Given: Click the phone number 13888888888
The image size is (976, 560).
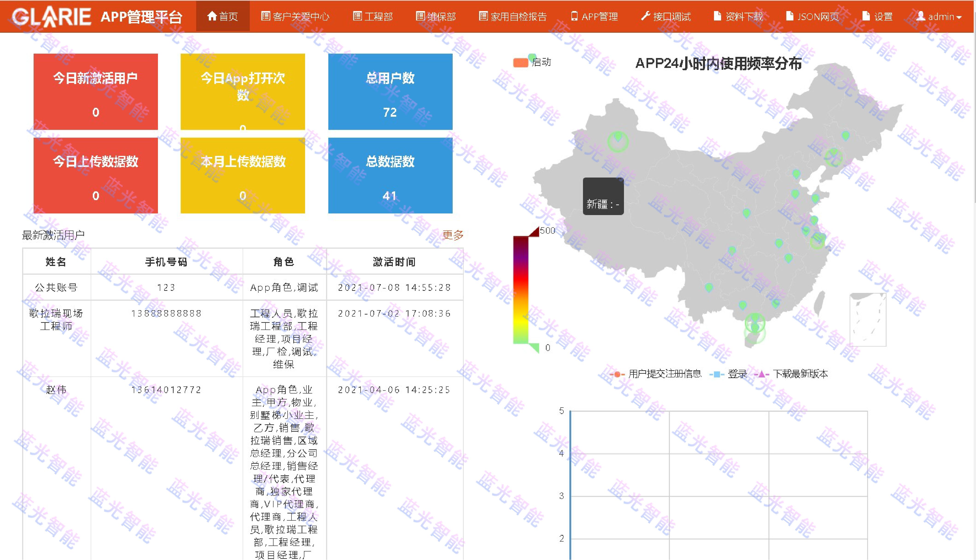Looking at the screenshot, I should pyautogui.click(x=166, y=313).
